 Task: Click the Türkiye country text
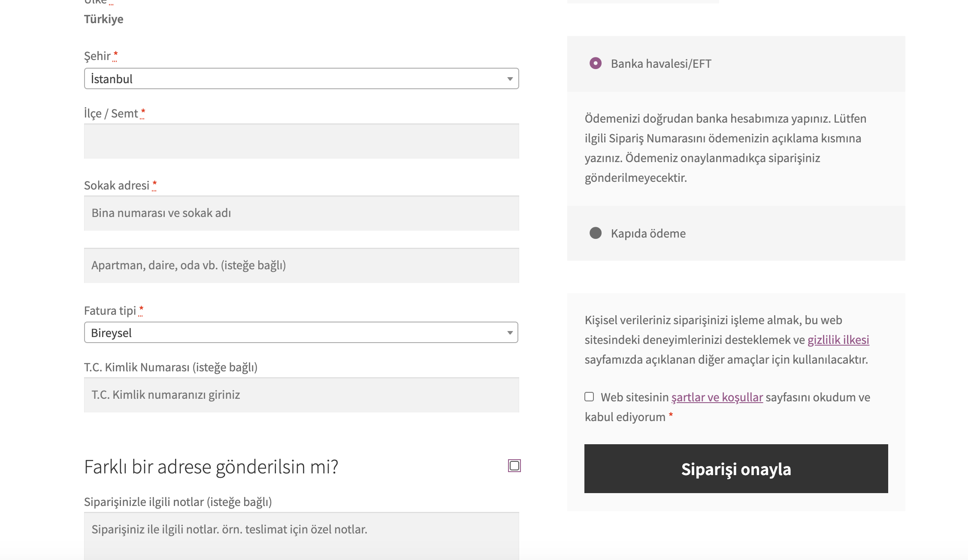point(104,19)
